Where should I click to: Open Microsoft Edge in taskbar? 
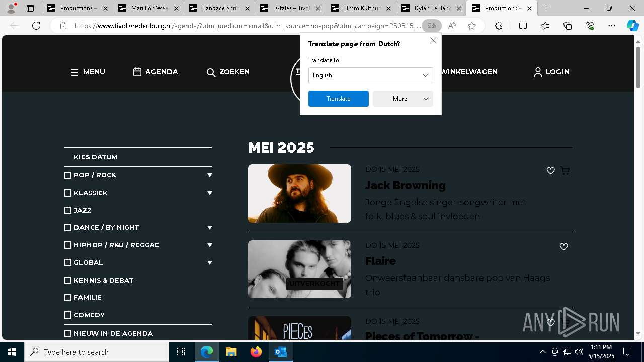(207, 352)
